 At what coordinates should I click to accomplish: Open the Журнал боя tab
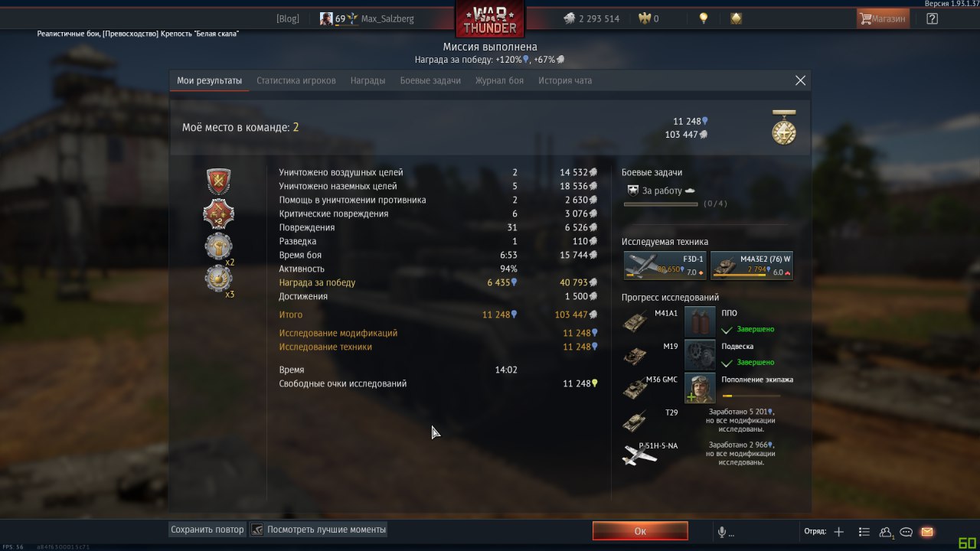tap(499, 80)
